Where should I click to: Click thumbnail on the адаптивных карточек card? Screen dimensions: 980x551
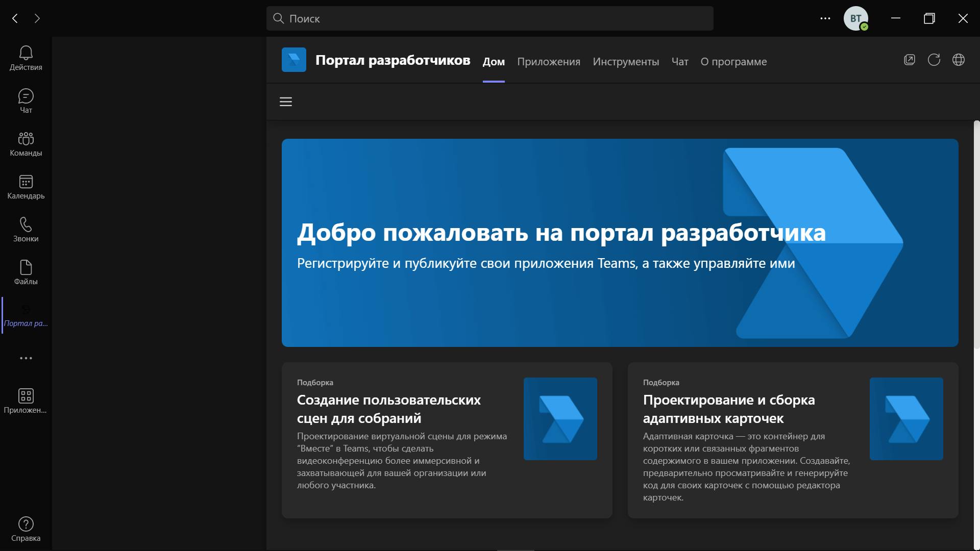[906, 419]
